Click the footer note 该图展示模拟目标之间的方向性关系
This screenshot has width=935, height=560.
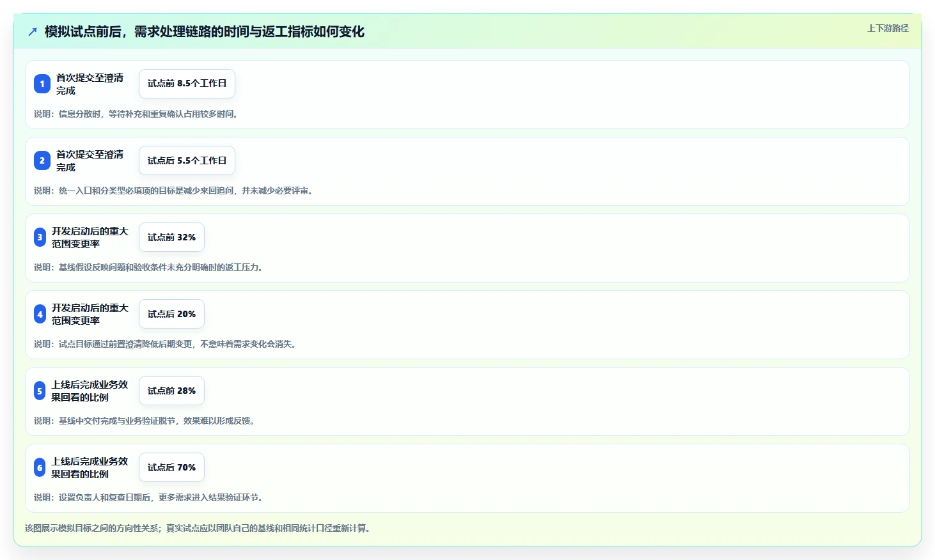[x=198, y=528]
